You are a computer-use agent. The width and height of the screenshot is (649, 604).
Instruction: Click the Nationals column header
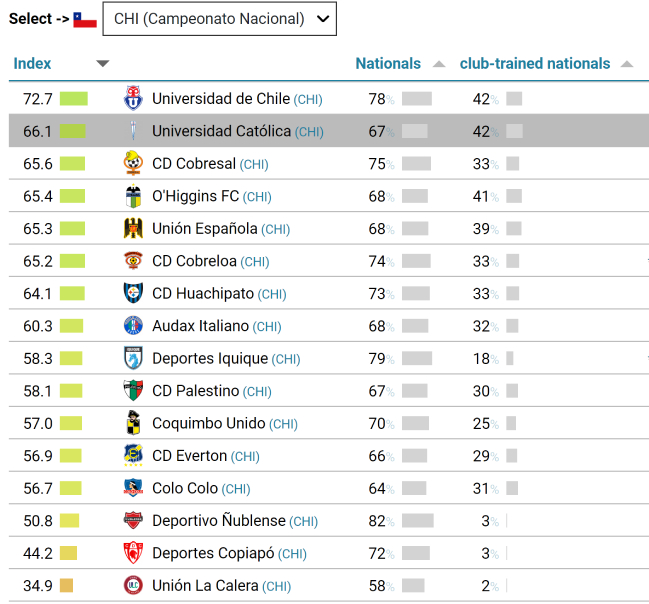tap(388, 63)
